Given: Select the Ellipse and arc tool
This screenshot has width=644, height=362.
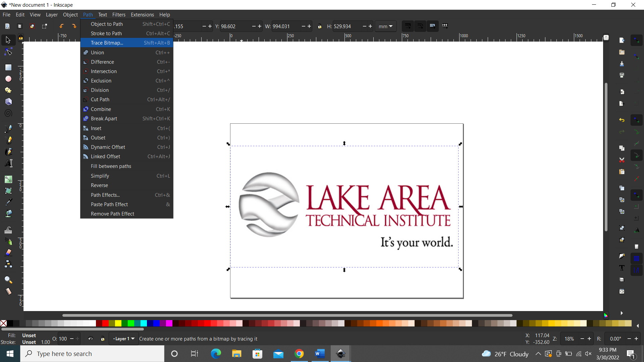Looking at the screenshot, I should pos(8,79).
